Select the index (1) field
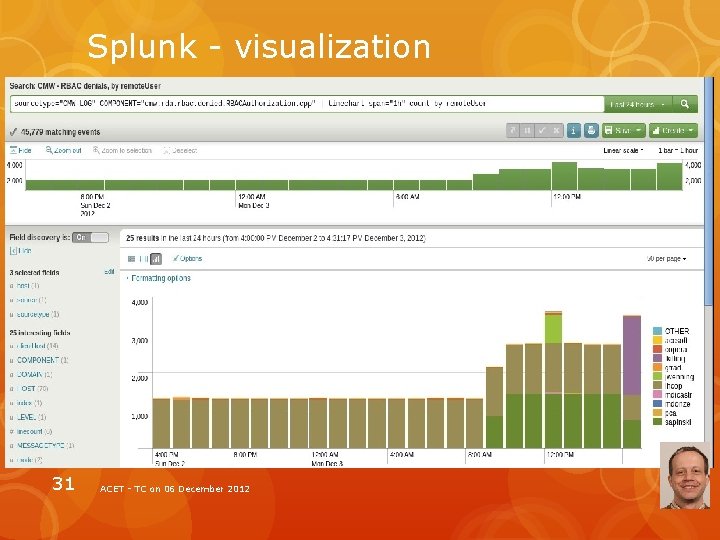Image resolution: width=720 pixels, height=540 pixels. [29, 403]
